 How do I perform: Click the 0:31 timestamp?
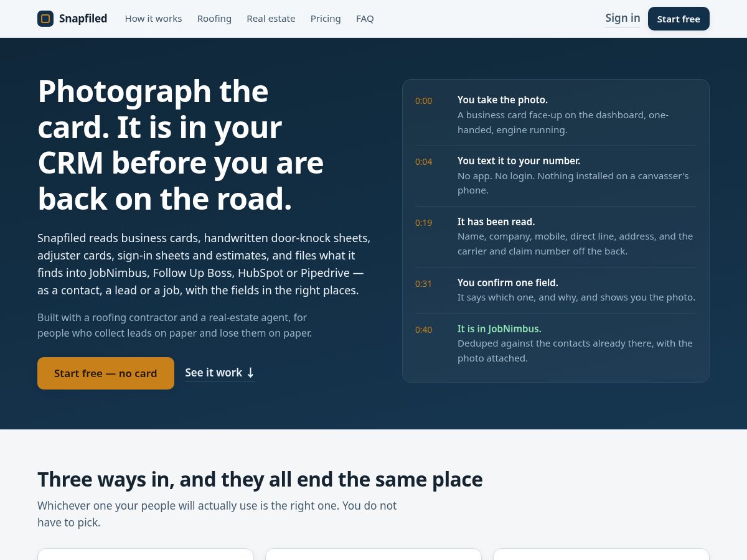423,284
